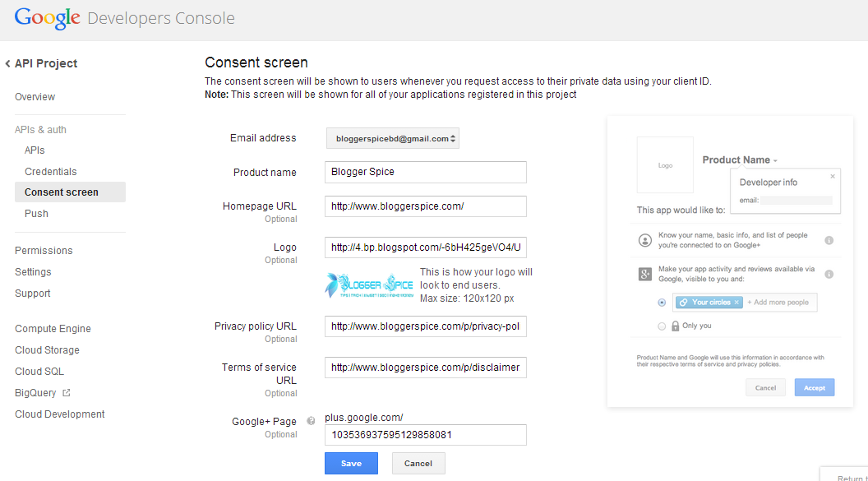
Task: Expand Product Name dropdown in the preview
Action: tap(776, 160)
